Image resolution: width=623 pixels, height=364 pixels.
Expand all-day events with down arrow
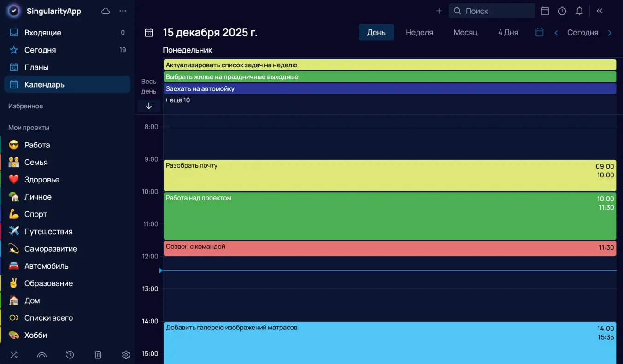[149, 106]
